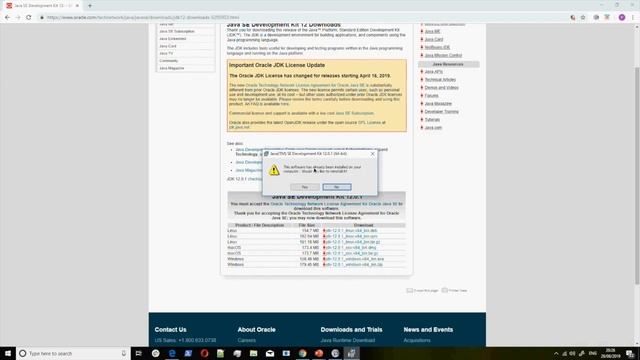Select the Java SE Development Kit browser tab
This screenshot has height=360, width=640.
[x=42, y=6]
